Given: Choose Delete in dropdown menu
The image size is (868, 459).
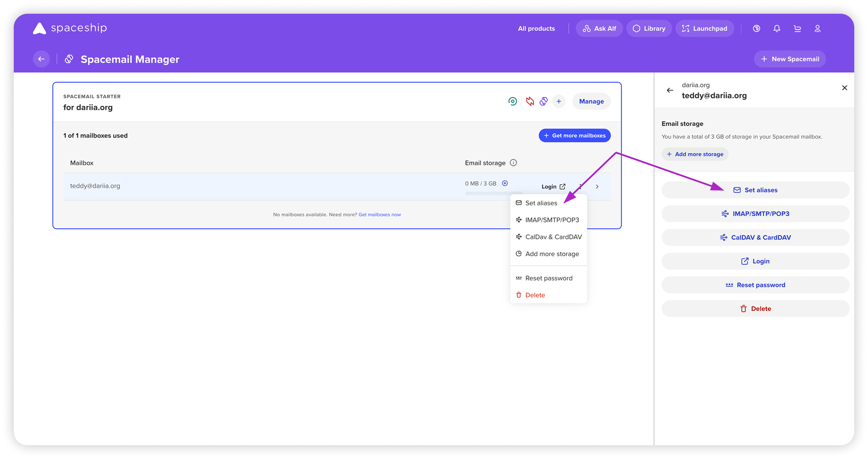Looking at the screenshot, I should pyautogui.click(x=548, y=295).
